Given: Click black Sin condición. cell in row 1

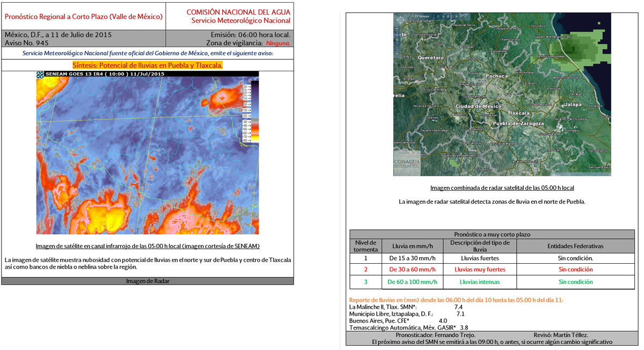Looking at the screenshot, I should coord(575,258).
